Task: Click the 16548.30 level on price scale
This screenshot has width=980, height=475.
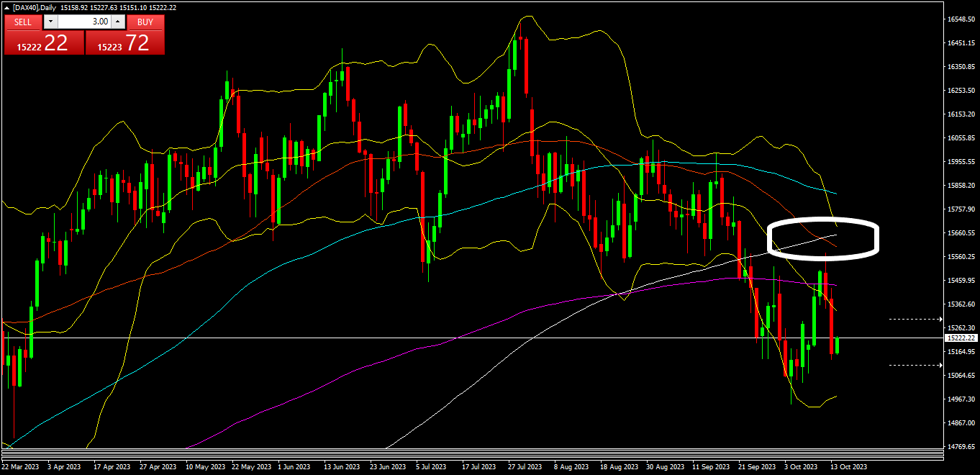Action: click(x=961, y=19)
